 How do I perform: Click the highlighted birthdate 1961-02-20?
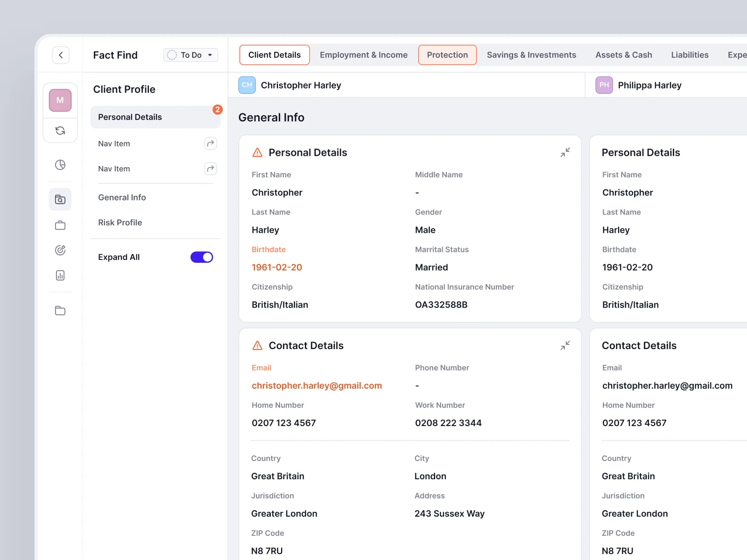point(277,267)
